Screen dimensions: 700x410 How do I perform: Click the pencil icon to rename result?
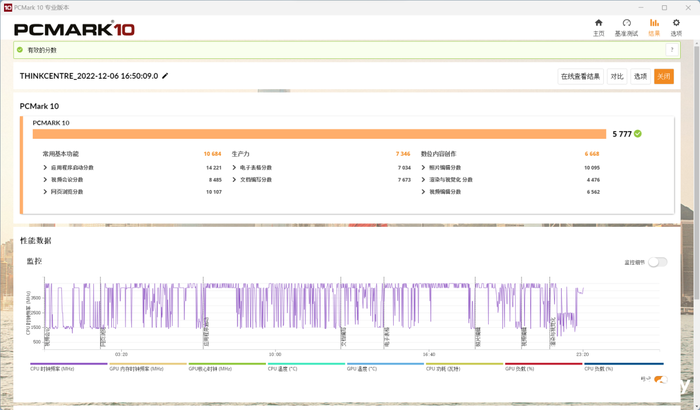(166, 75)
